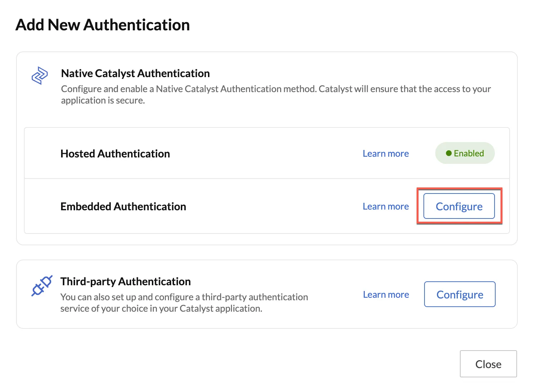Select the Embedded Authentication label
This screenshot has width=536, height=392.
coord(123,206)
